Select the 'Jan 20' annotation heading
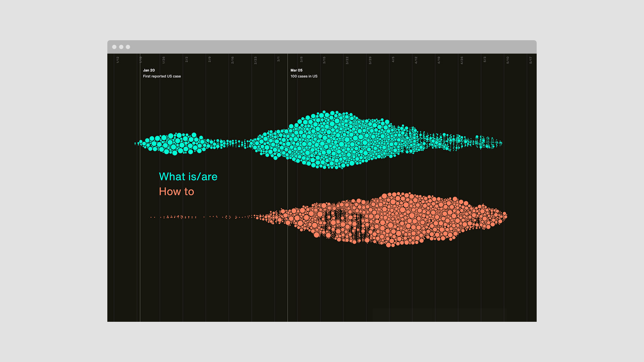The height and width of the screenshot is (362, 644). [149, 70]
